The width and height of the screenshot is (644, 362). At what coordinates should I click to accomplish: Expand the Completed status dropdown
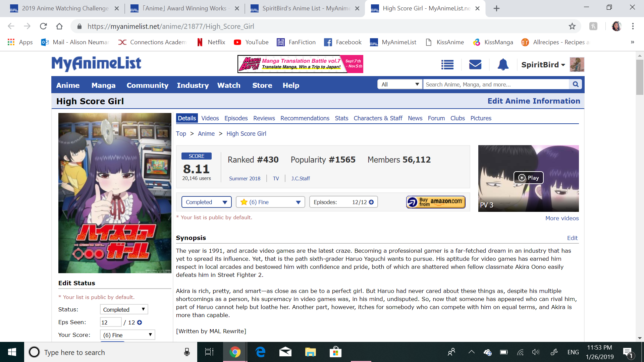pos(206,202)
